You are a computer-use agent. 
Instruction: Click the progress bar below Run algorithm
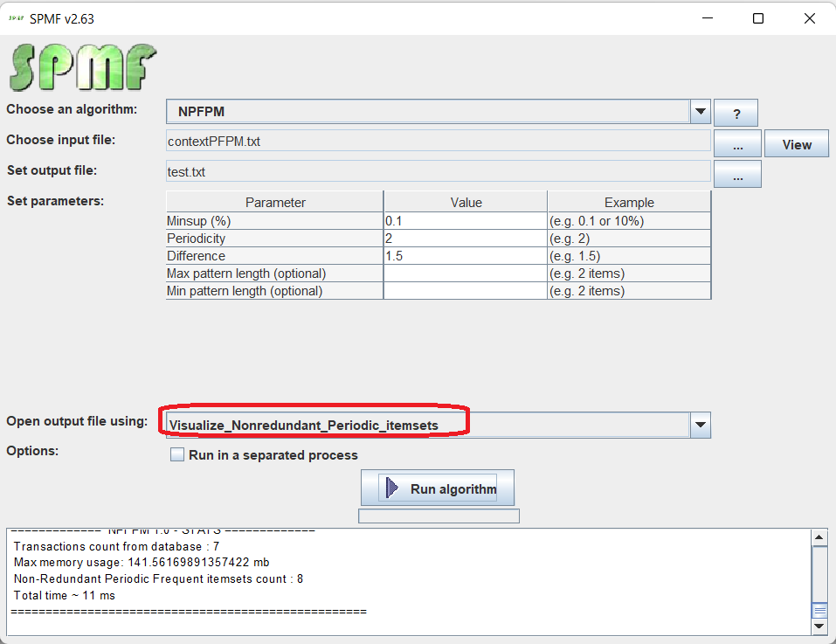coord(439,516)
